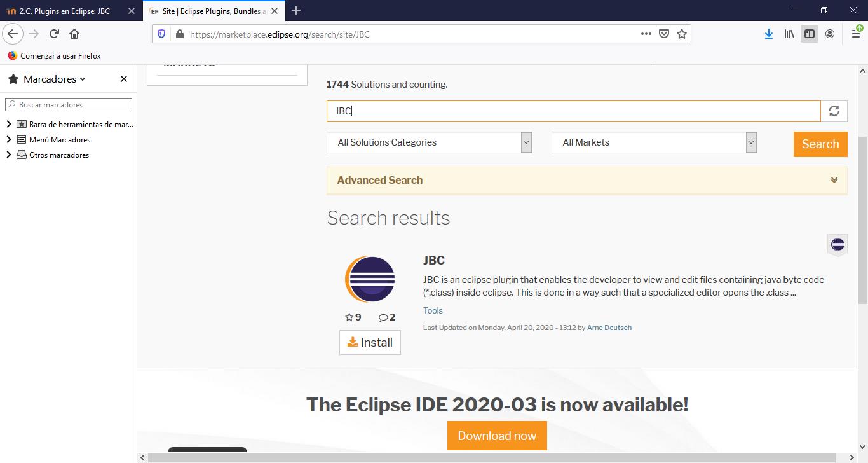Open a new browser tab
This screenshot has width=868, height=463.
click(296, 10)
